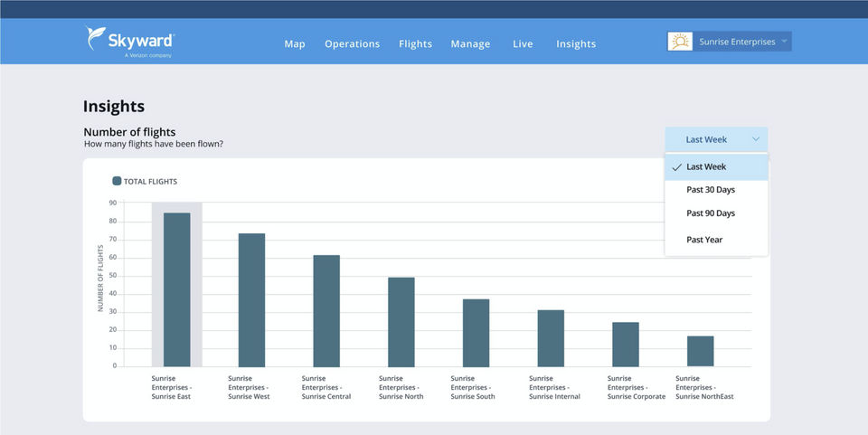Click the Sunrise Central bar

click(326, 310)
